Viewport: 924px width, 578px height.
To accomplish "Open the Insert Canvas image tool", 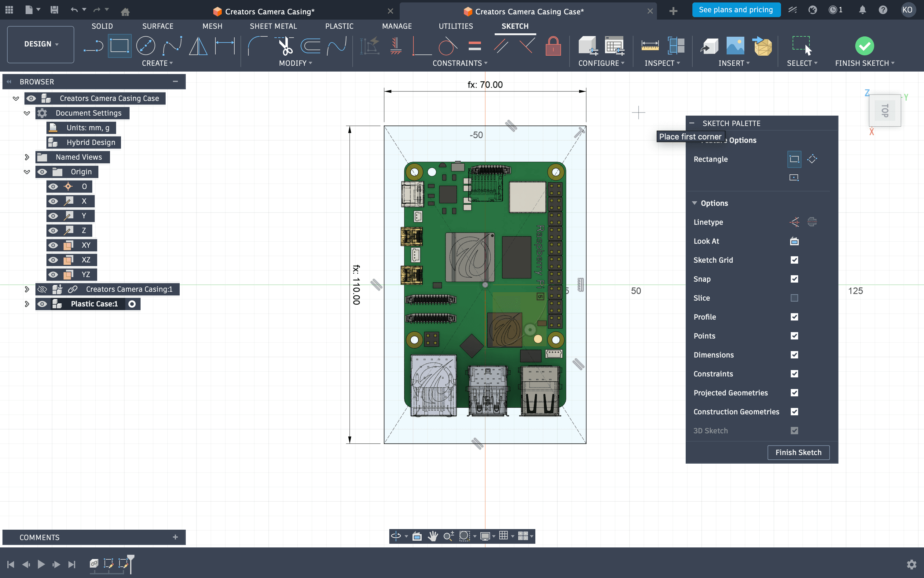I will point(735,46).
